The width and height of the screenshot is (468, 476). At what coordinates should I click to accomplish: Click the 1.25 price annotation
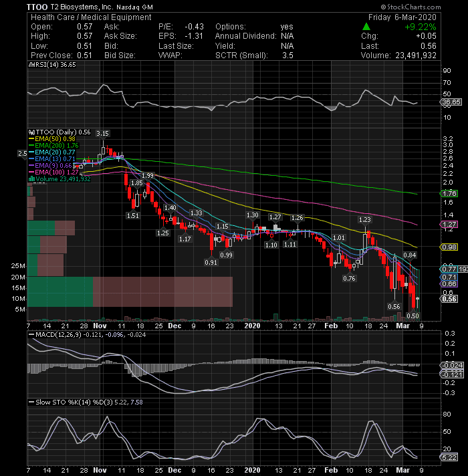(x=163, y=233)
